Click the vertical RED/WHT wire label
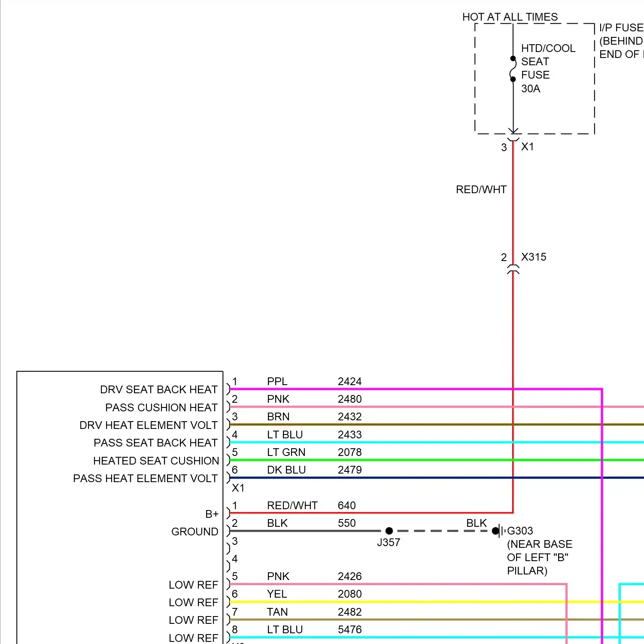Image resolution: width=644 pixels, height=644 pixels. (x=481, y=190)
